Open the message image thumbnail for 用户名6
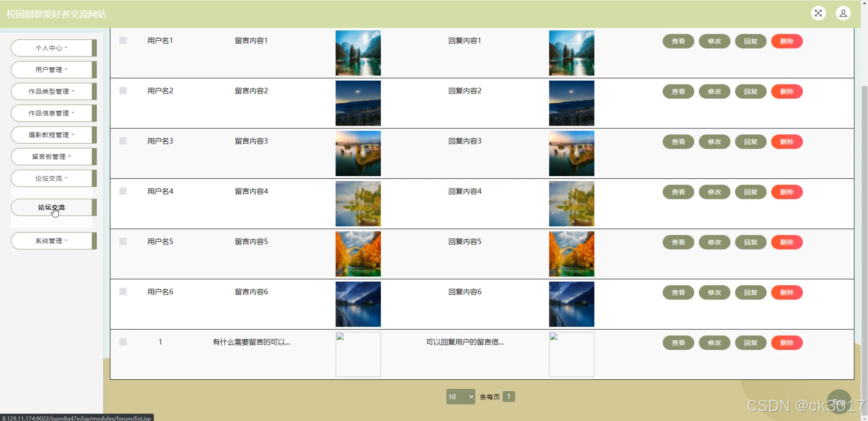Screen dimensions: 868x421 pyautogui.click(x=358, y=304)
